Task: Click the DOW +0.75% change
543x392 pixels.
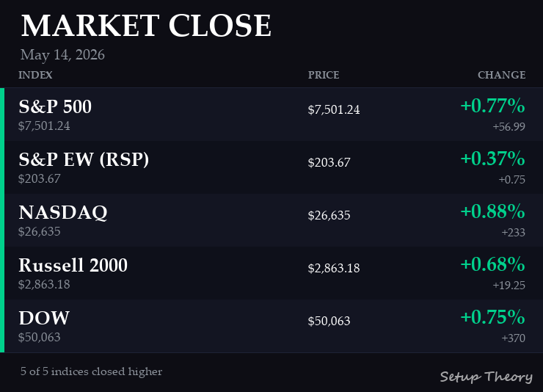Action: pyautogui.click(x=492, y=317)
